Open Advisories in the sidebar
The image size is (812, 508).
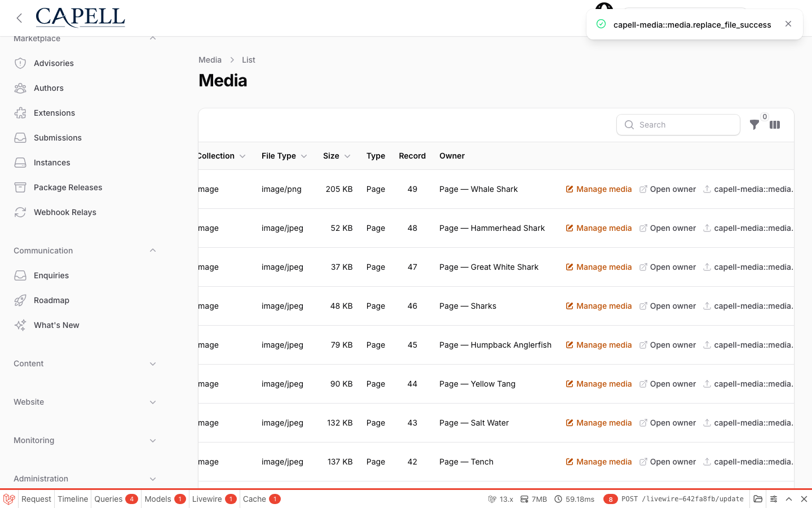pyautogui.click(x=54, y=63)
